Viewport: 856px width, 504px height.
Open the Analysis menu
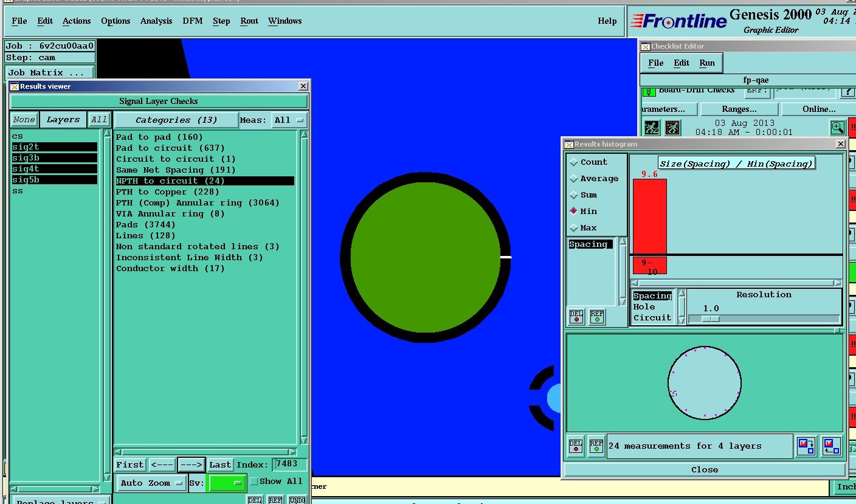tap(156, 21)
